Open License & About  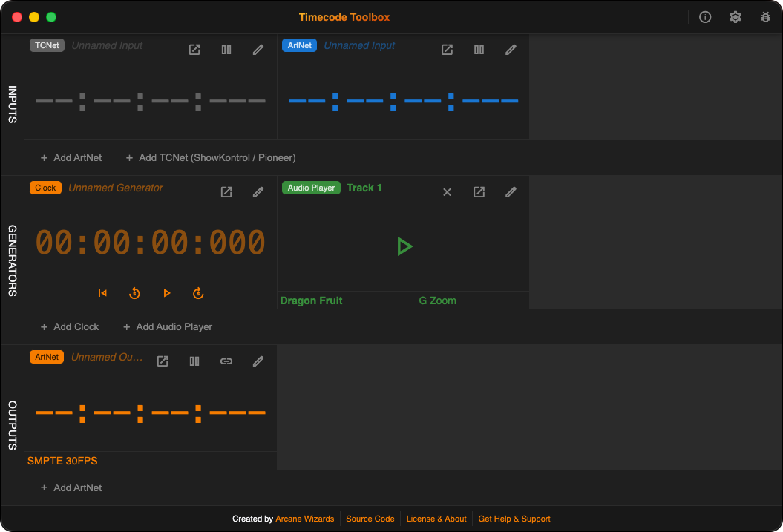pos(436,519)
